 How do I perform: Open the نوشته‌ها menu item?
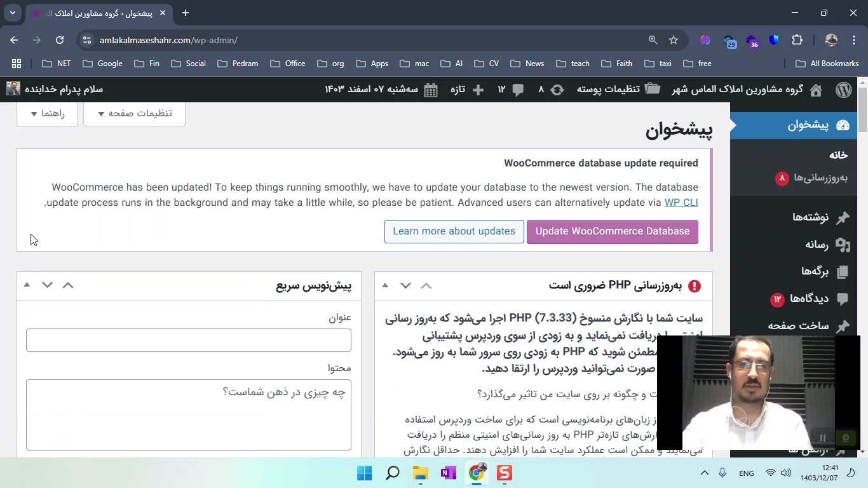tap(810, 217)
